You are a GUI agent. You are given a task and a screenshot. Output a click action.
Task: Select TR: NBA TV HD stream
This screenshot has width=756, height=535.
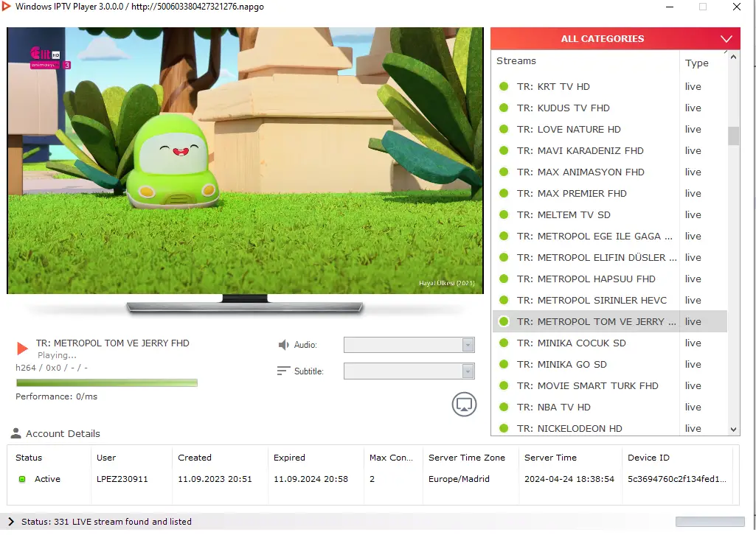click(609, 407)
